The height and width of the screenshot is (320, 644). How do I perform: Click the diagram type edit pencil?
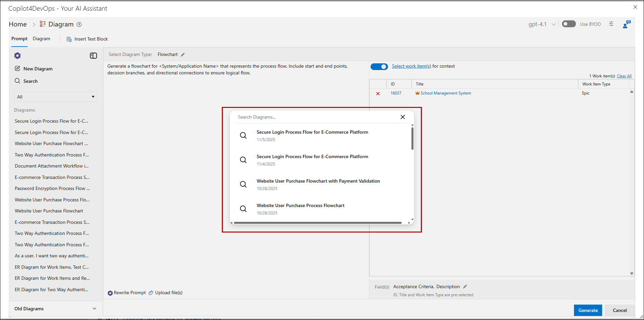pos(183,55)
